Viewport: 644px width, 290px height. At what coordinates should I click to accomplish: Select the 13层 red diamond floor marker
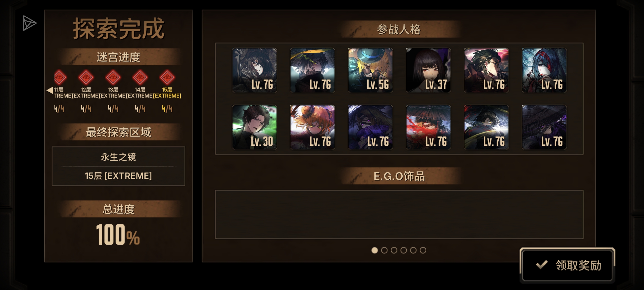[113, 77]
